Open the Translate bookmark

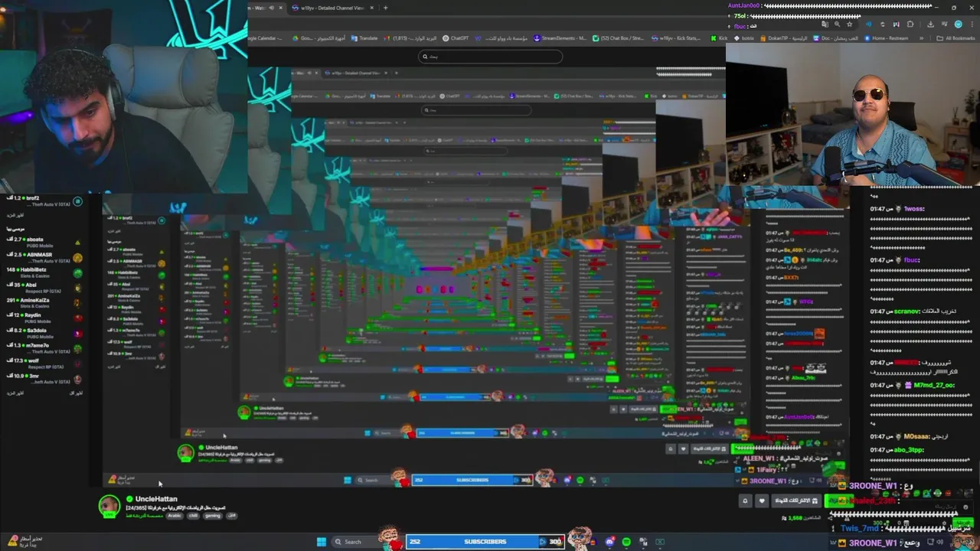tap(364, 38)
